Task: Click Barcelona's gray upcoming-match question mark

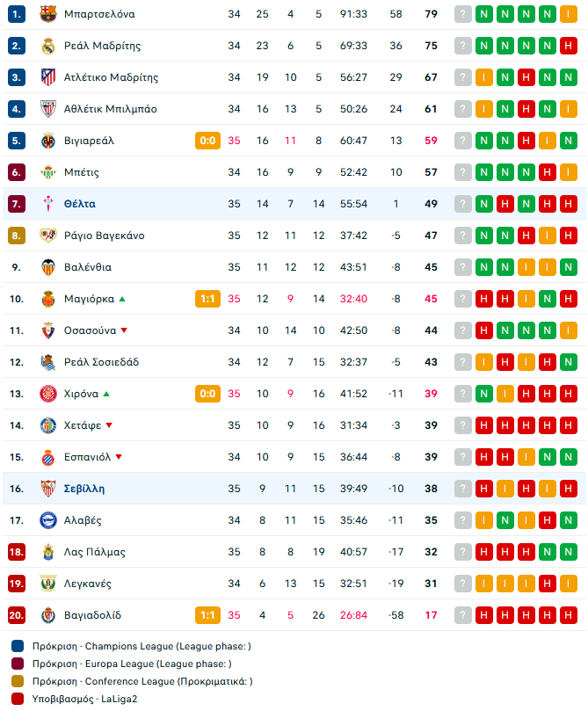Action: pos(463,14)
